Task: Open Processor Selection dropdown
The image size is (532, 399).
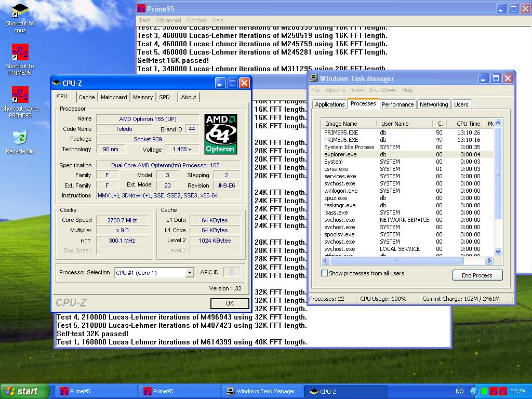Action: (190, 272)
